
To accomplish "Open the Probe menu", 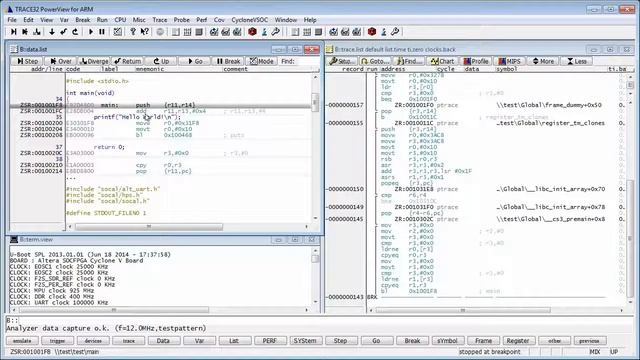I will [x=181, y=20].
